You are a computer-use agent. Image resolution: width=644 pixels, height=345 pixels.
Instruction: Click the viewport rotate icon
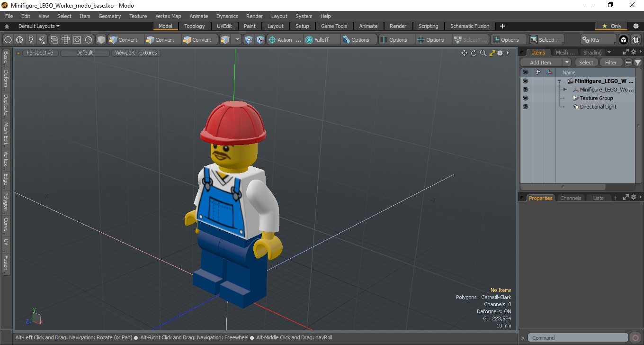pos(474,53)
